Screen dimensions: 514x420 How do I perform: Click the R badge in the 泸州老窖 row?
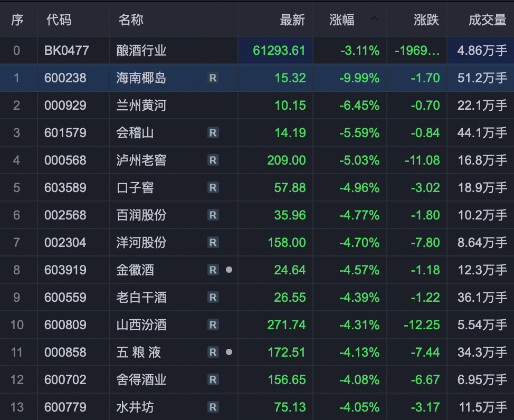click(x=213, y=160)
